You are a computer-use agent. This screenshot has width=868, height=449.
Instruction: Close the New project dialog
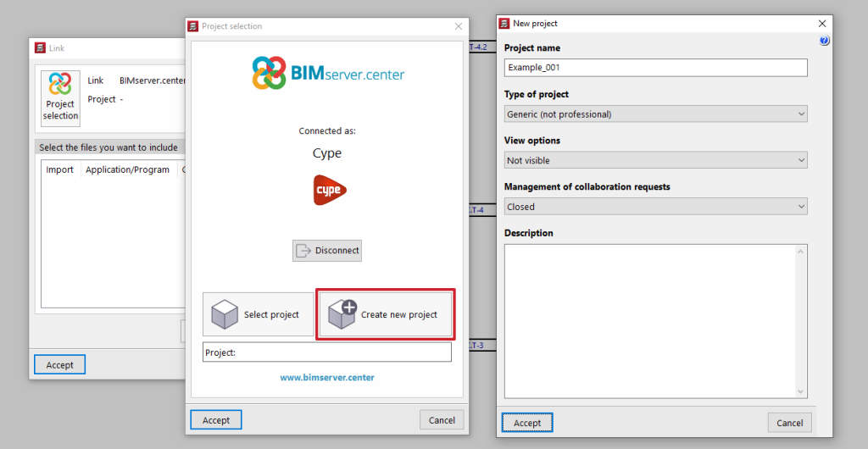click(821, 24)
